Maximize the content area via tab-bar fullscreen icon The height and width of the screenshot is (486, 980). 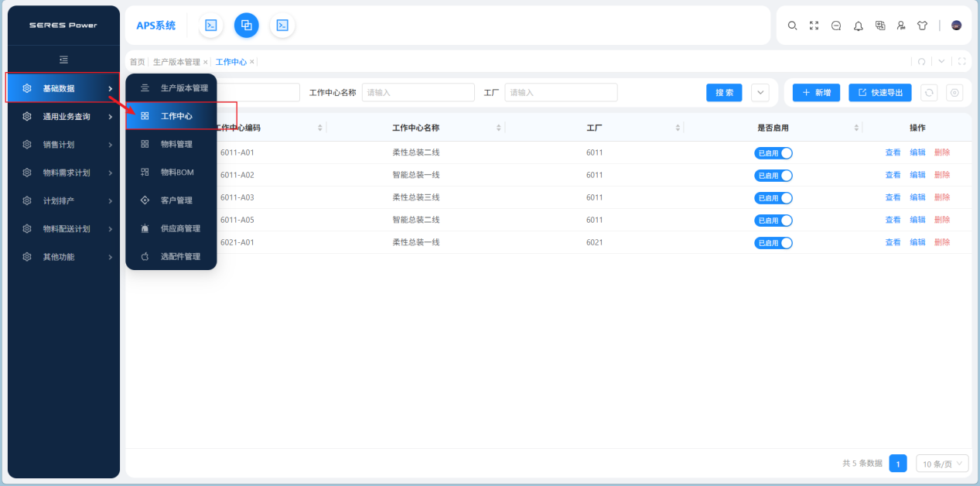tap(961, 62)
